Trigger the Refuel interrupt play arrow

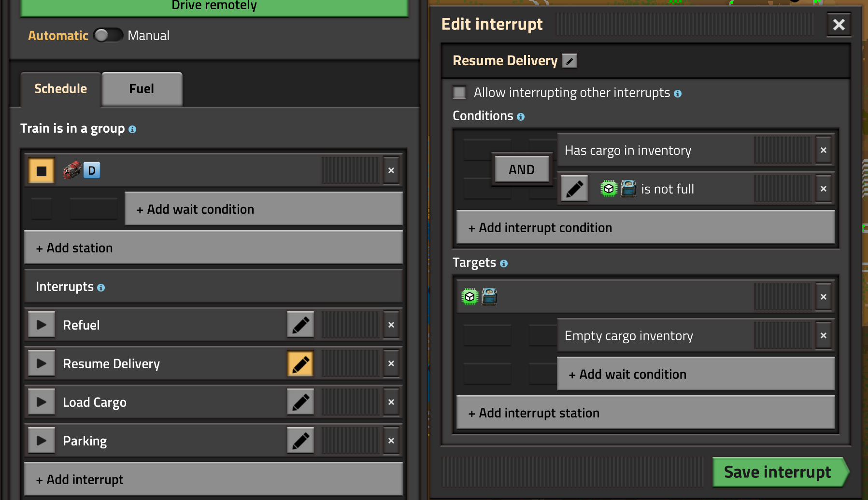pyautogui.click(x=42, y=325)
